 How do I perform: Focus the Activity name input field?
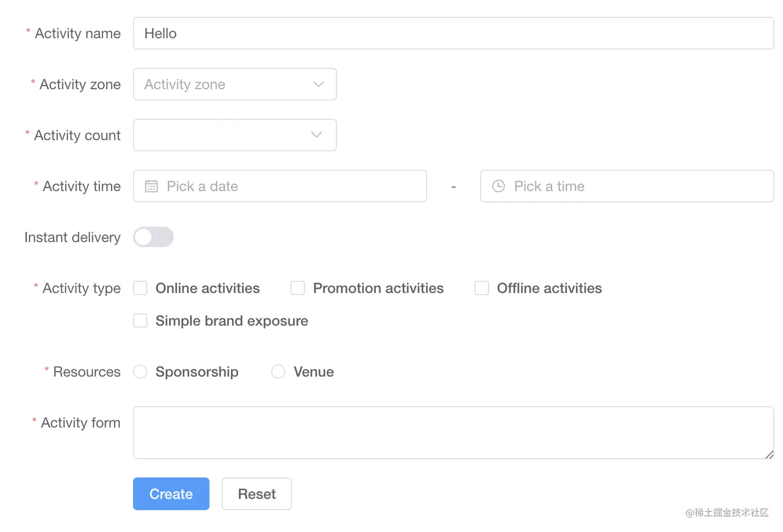point(453,34)
